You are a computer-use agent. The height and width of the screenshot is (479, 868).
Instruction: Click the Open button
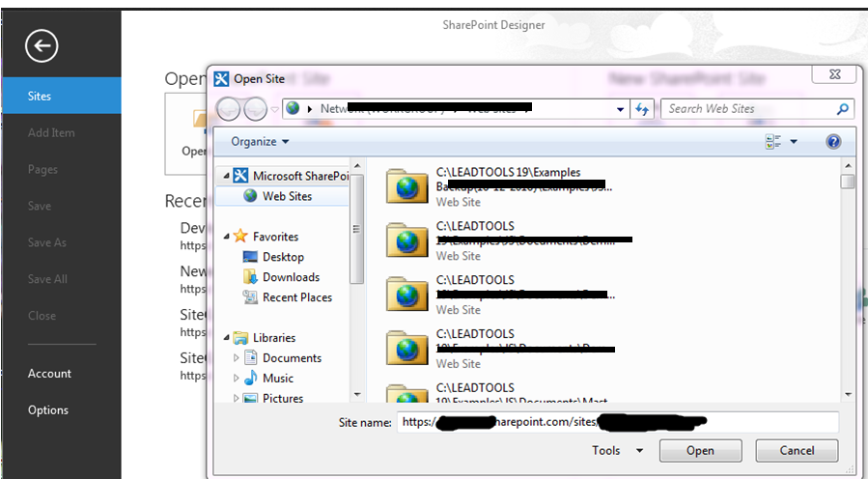click(700, 451)
